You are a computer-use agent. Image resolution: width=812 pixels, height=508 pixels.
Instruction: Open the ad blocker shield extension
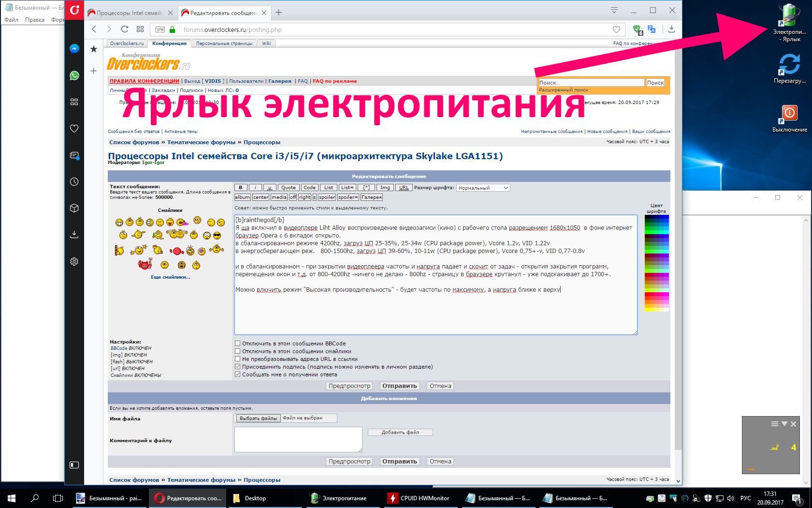[x=638, y=30]
